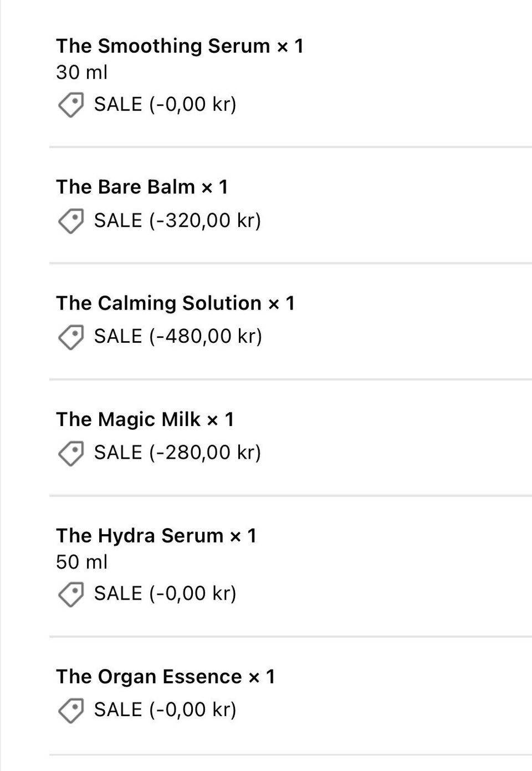Click SALE (-0,00 kr) under Organ Essence
Viewport: 532px width, 771px height.
click(165, 709)
